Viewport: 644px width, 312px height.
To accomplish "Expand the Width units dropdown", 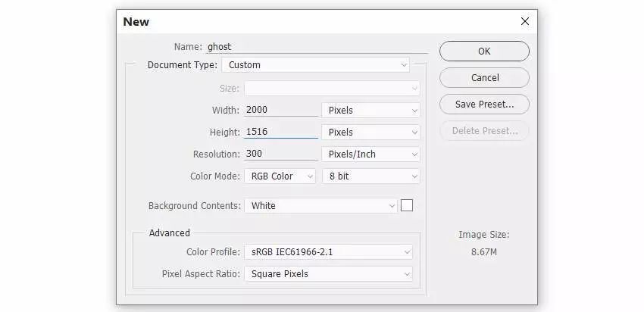I will click(370, 110).
